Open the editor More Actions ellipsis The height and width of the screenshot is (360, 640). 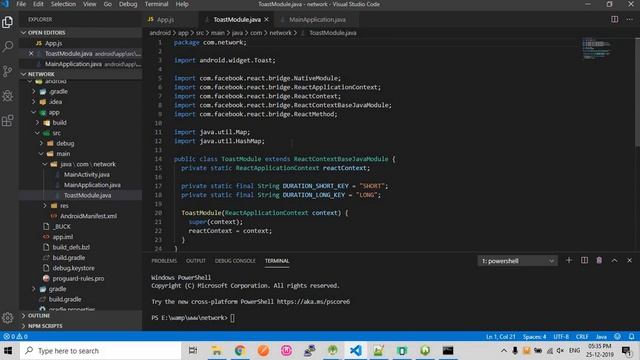(x=630, y=19)
